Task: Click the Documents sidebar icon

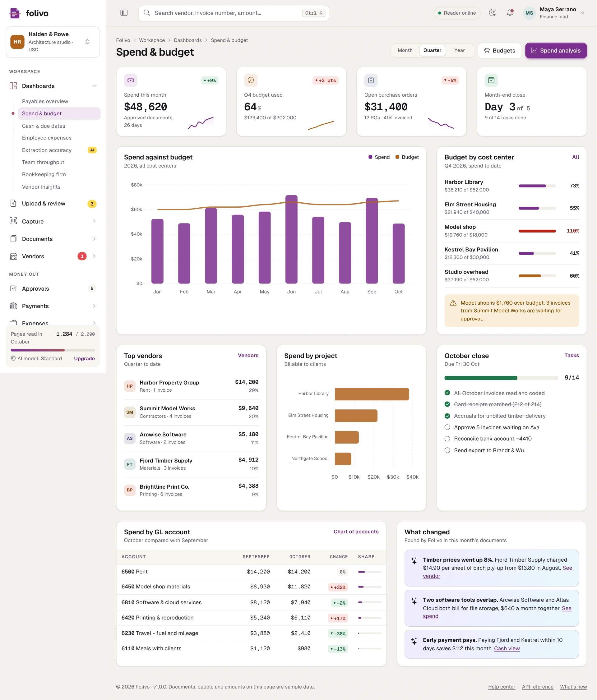Action: tap(13, 238)
